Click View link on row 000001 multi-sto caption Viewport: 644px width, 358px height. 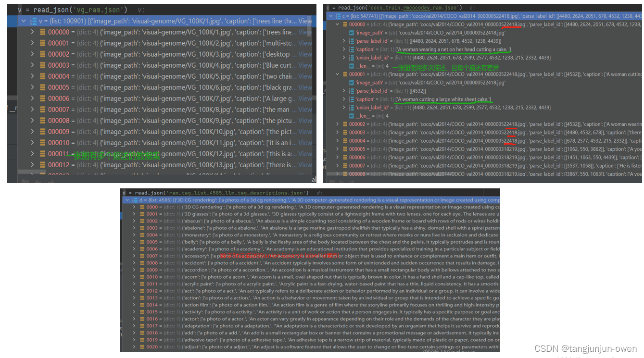click(305, 43)
